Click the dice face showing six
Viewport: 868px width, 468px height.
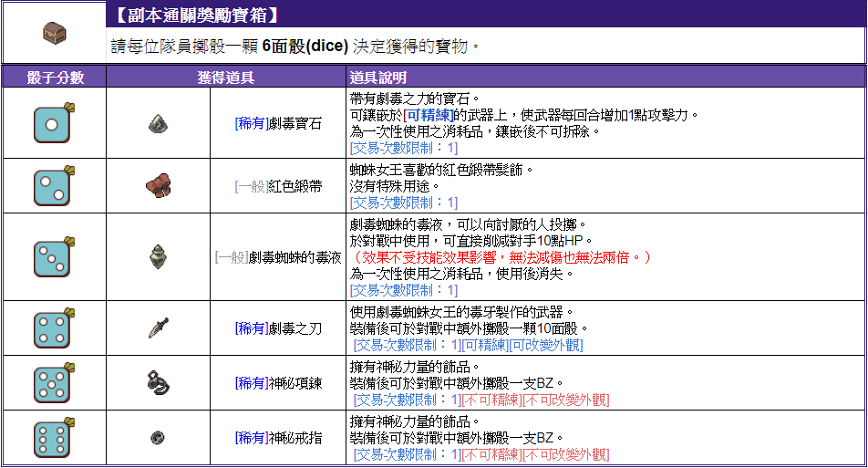click(x=53, y=438)
